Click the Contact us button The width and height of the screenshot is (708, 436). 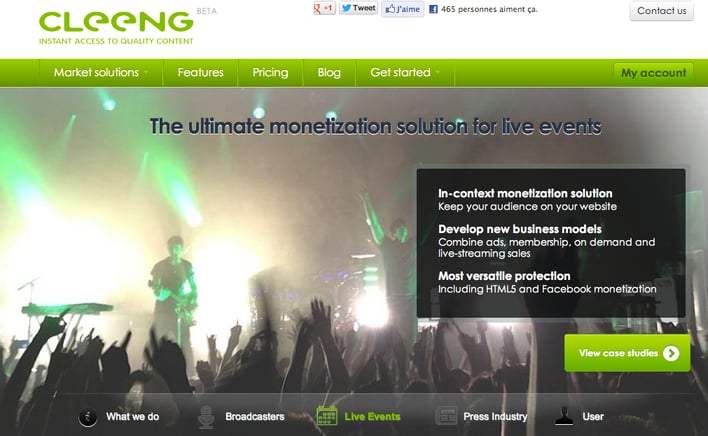[661, 10]
